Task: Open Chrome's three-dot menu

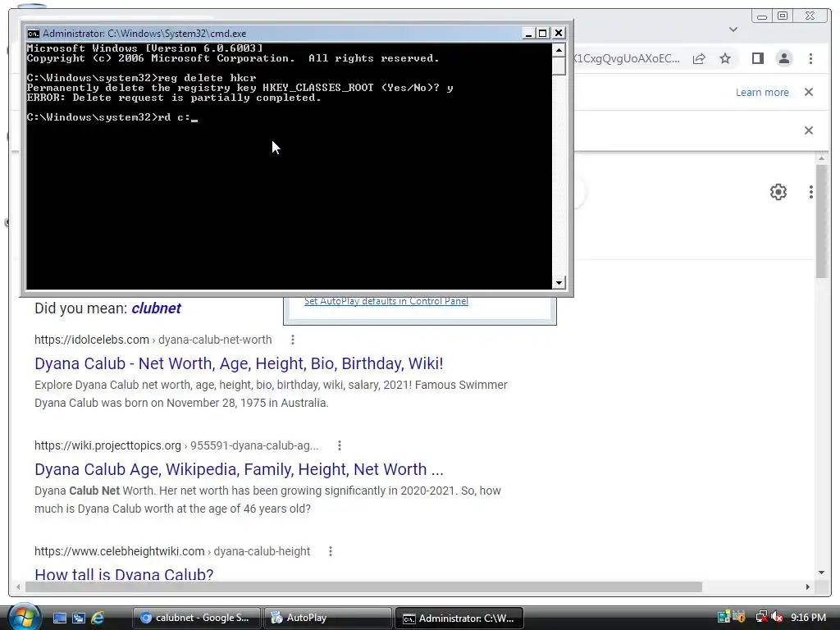Action: [810, 58]
